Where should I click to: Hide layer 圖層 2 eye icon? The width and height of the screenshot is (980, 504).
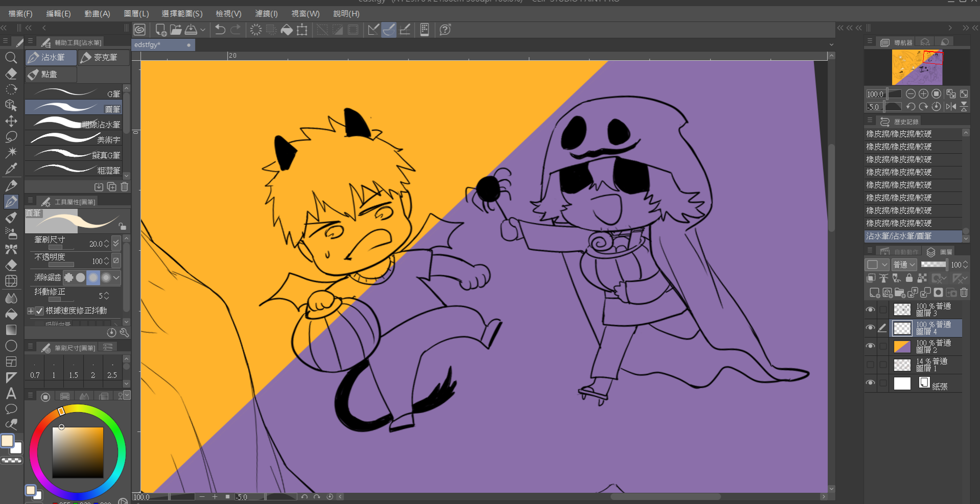click(870, 347)
